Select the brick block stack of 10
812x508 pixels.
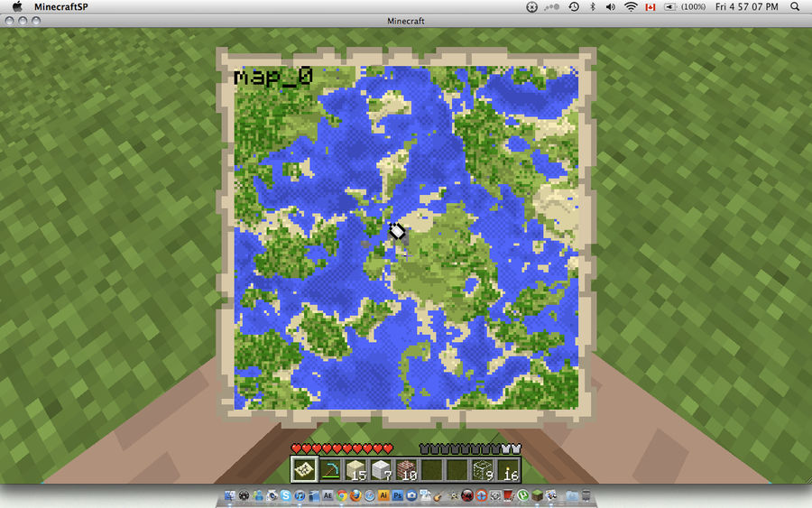(x=407, y=470)
